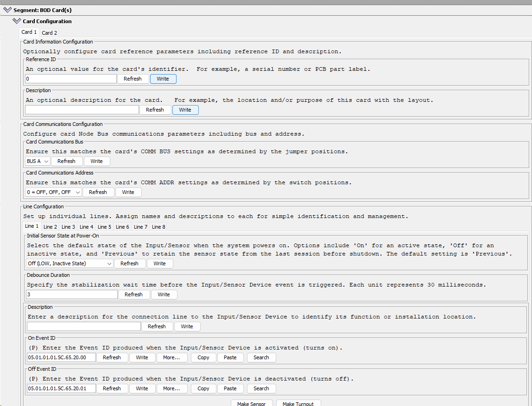Paste into the Off Event ID

230,389
